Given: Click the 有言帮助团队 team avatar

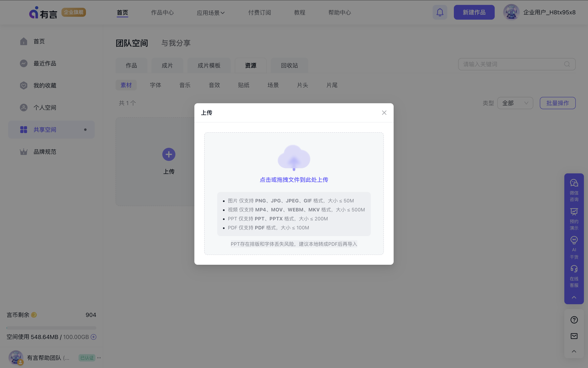Looking at the screenshot, I should (16, 358).
